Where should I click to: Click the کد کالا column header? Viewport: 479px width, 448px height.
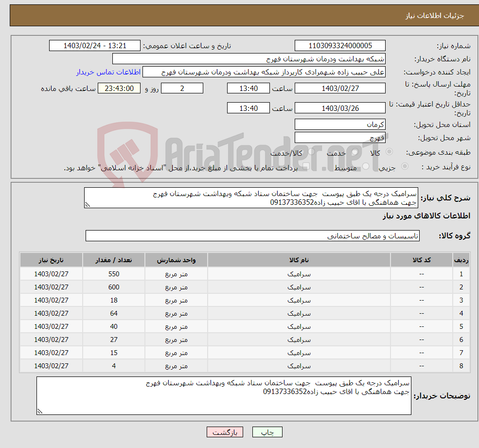pos(422,260)
